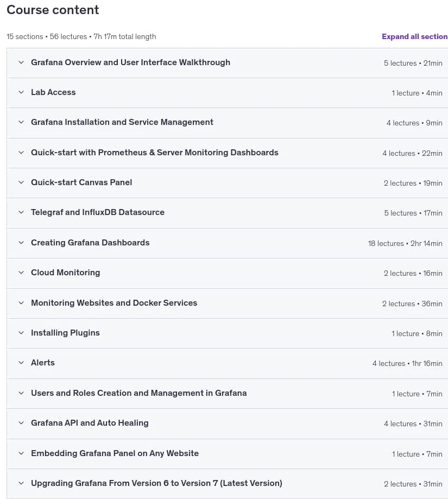The height and width of the screenshot is (499, 448).
Task: Click '18 lectures • 2hr 14min' summary
Action: [405, 243]
